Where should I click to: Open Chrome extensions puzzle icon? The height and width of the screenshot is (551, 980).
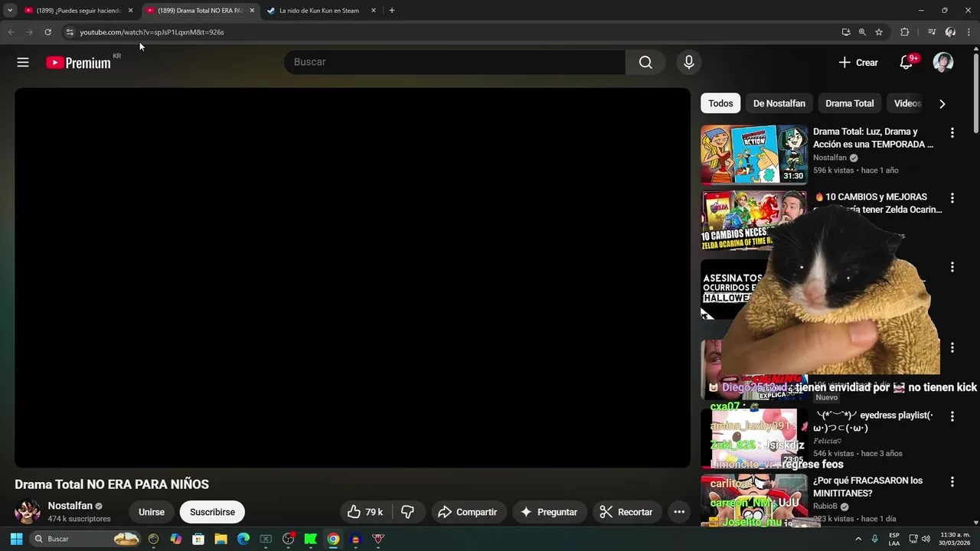coord(905,32)
